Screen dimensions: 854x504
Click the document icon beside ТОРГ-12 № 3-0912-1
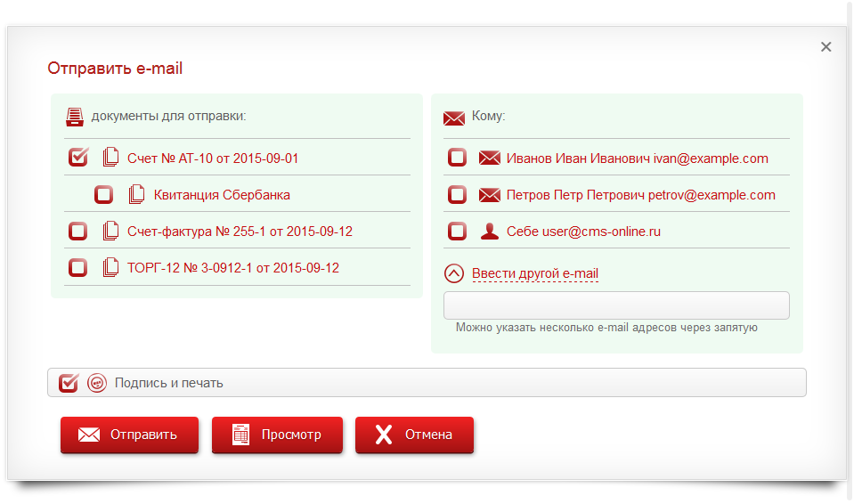(110, 266)
